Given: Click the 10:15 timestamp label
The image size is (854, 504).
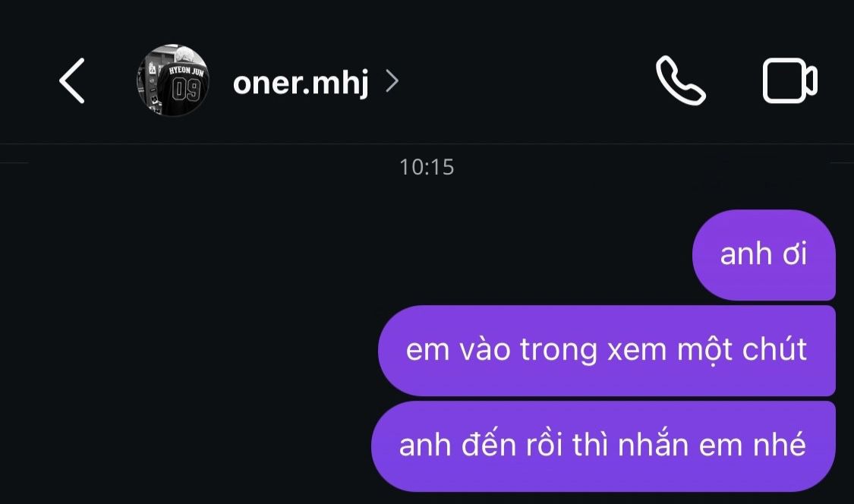Looking at the screenshot, I should 427,167.
